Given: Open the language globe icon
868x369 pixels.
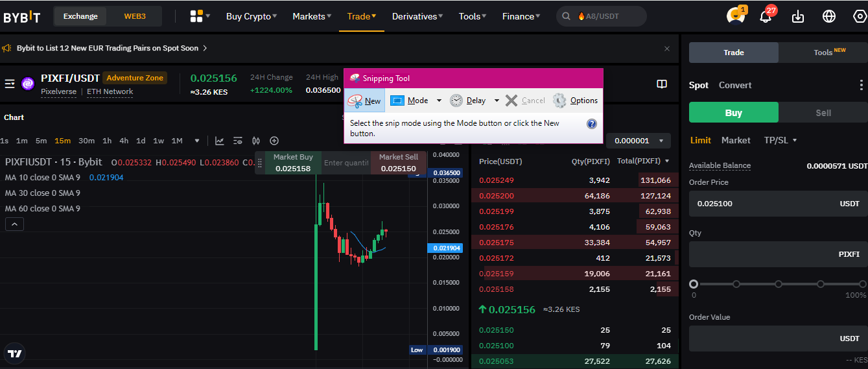Looking at the screenshot, I should click(x=829, y=16).
